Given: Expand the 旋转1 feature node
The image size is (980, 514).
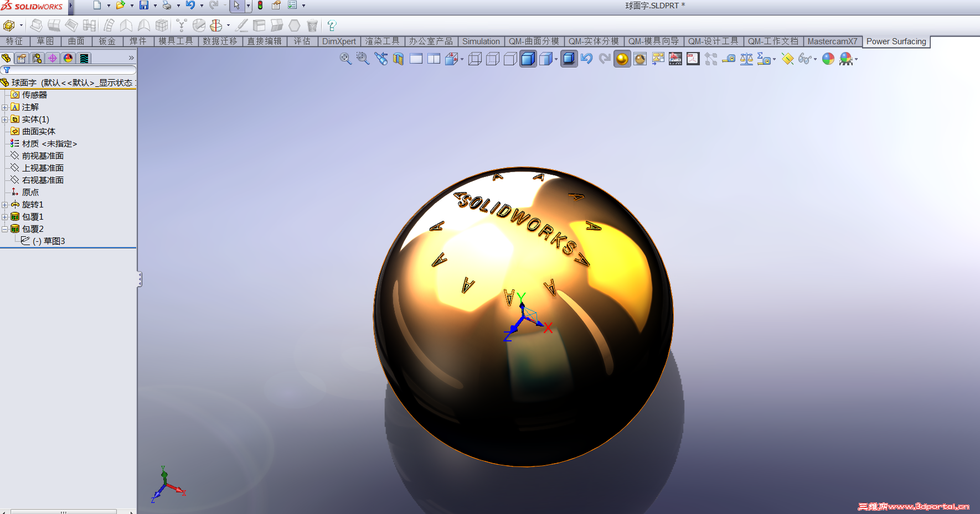Looking at the screenshot, I should pos(4,205).
